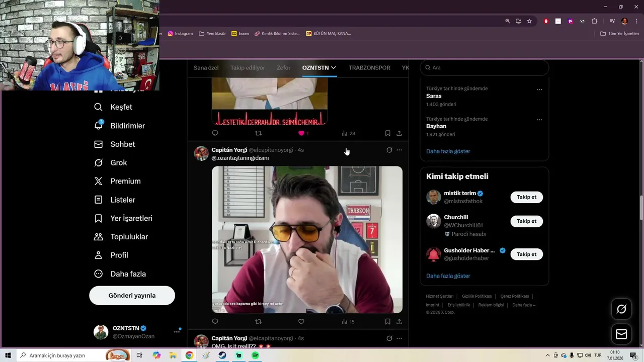Open Spotify from the taskbar

pyautogui.click(x=255, y=355)
